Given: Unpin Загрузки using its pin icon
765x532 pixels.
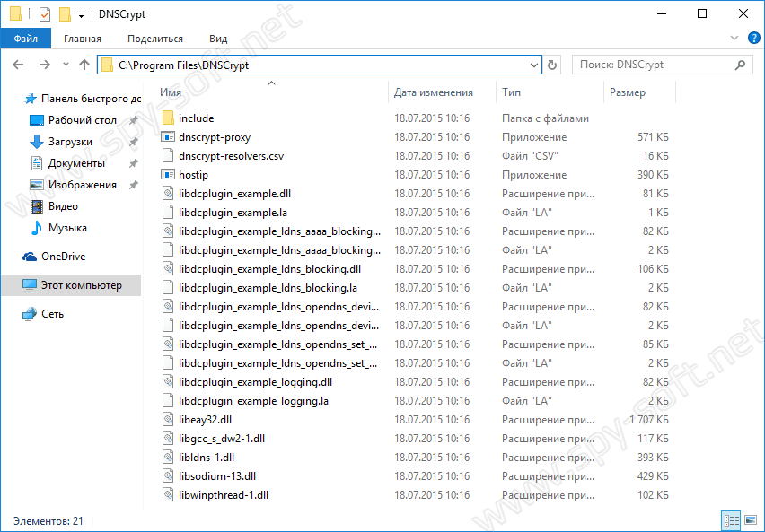Looking at the screenshot, I should pos(133,142).
